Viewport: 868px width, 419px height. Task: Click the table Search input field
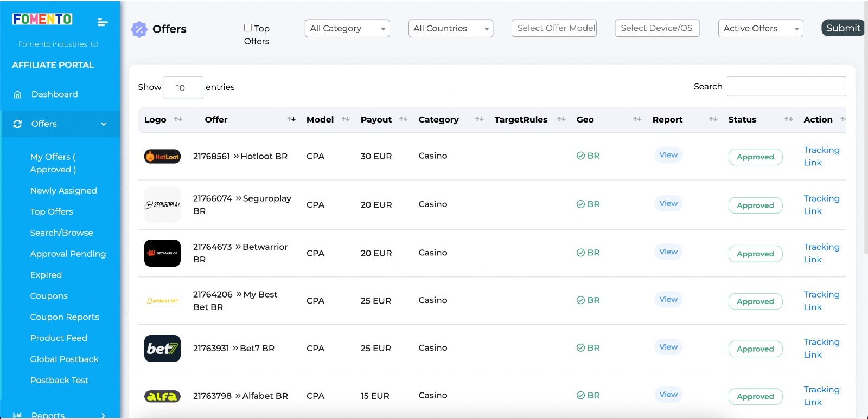click(786, 87)
